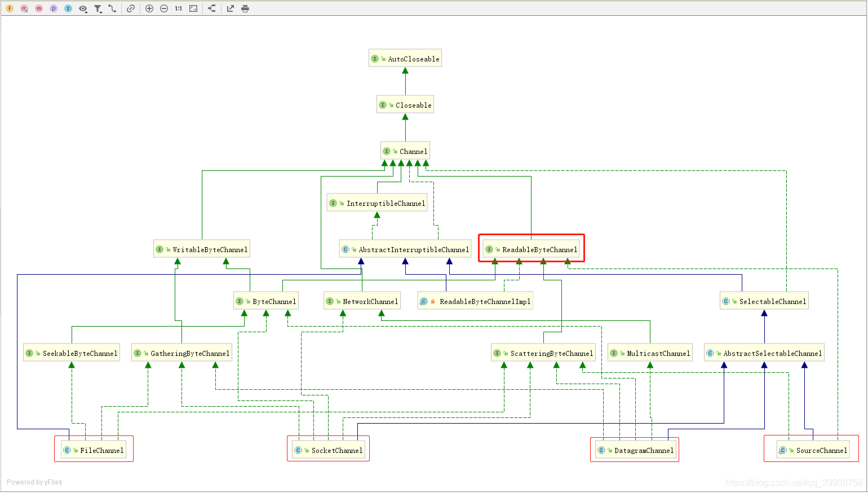The height and width of the screenshot is (493, 868).
Task: Select the FileChannel class node
Action: point(94,450)
